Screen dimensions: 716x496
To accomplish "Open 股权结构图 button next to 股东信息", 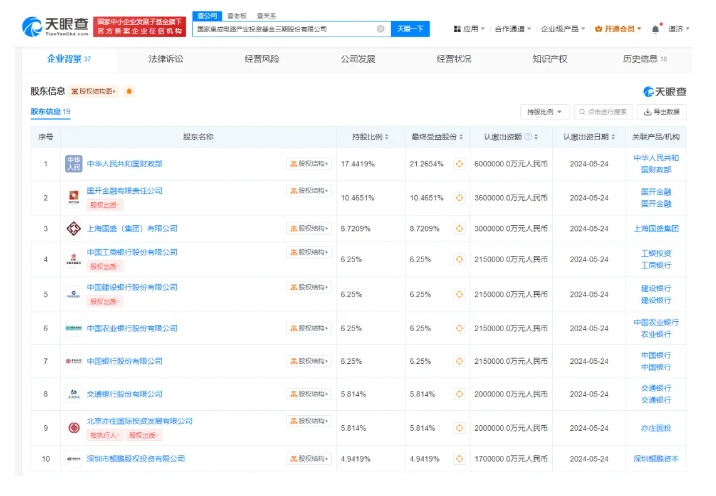I will pos(94,91).
